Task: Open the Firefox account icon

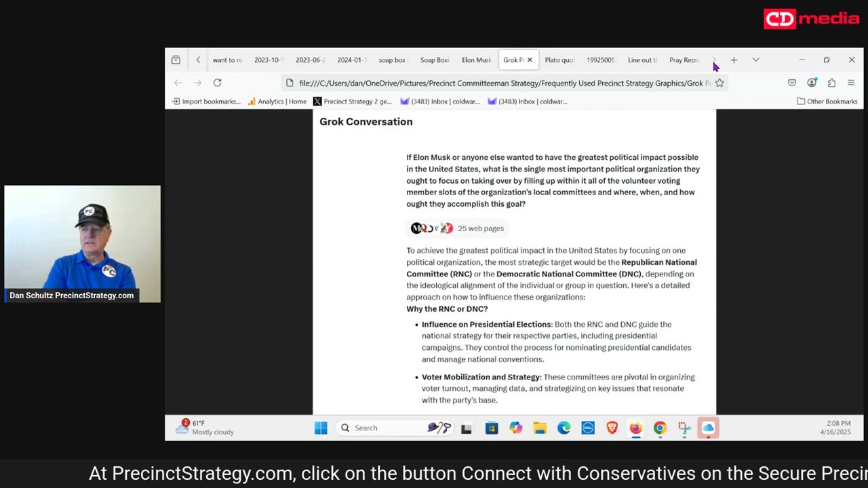Action: pyautogui.click(x=812, y=83)
